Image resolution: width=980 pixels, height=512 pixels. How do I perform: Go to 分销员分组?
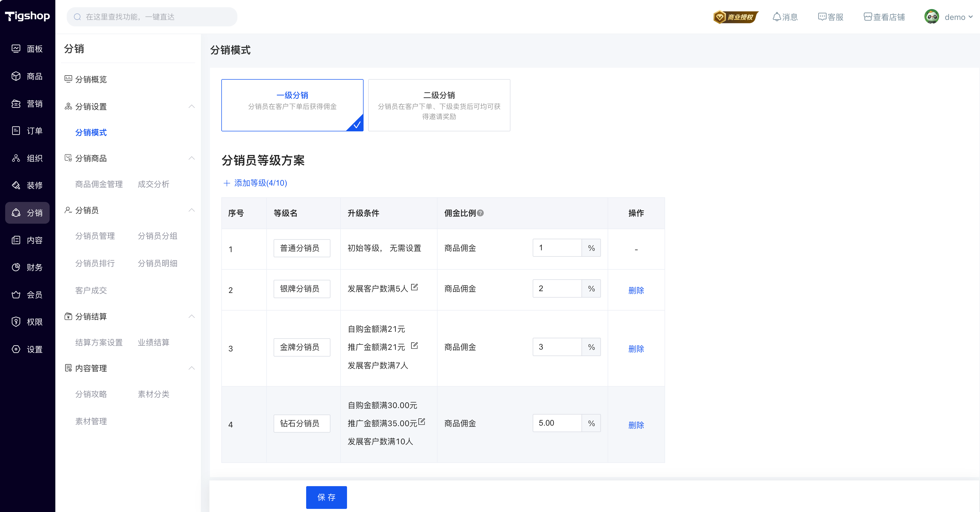click(157, 236)
